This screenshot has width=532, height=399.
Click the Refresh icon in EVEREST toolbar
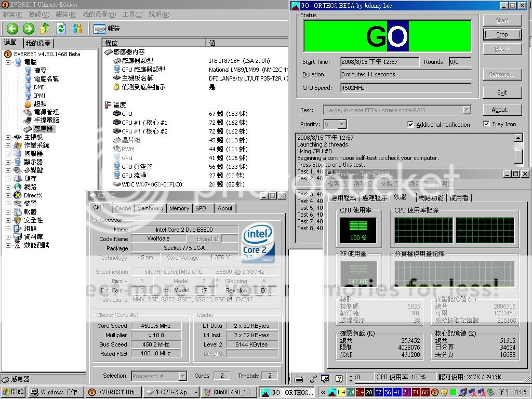click(x=61, y=29)
